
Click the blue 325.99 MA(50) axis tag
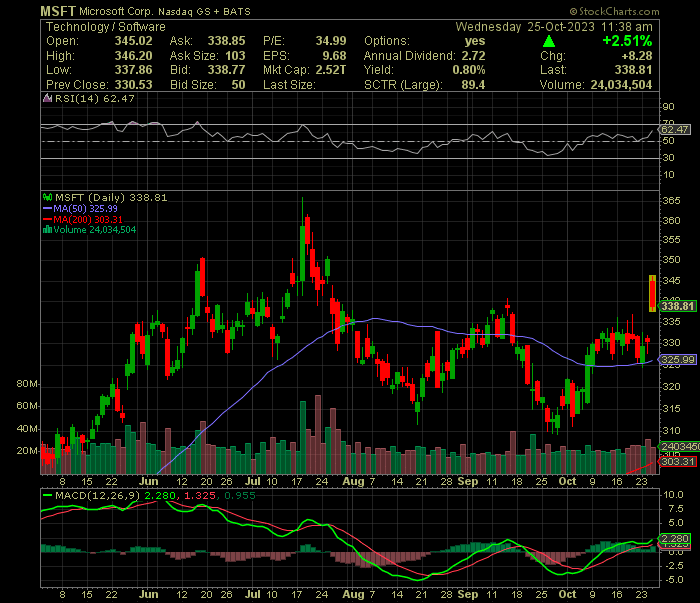tap(677, 360)
